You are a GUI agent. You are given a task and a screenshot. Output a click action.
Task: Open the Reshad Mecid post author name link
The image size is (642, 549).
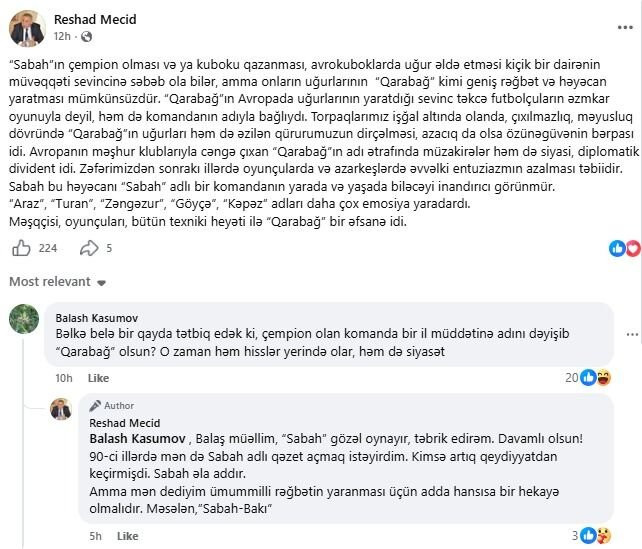[x=96, y=19]
